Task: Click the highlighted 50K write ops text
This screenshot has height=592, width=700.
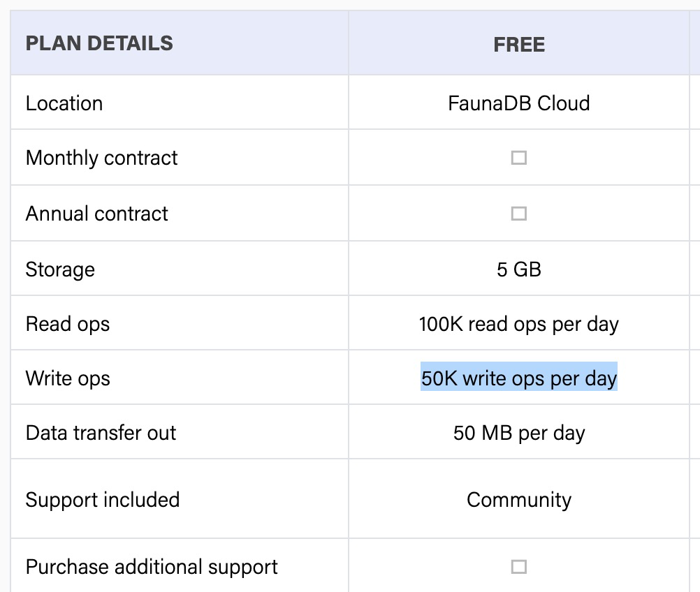Action: point(518,378)
